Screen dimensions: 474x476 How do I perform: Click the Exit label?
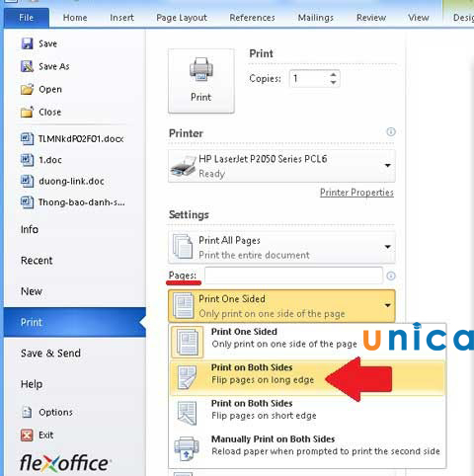tap(45, 436)
